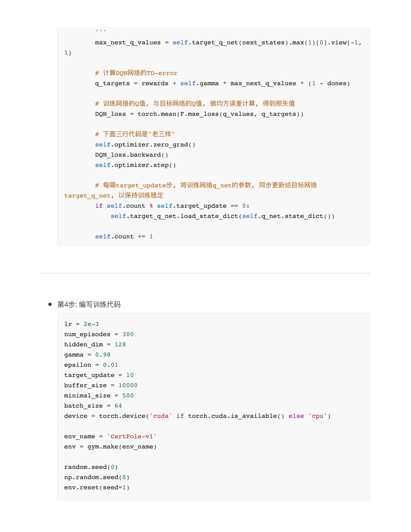
Task: Click the horizontal divider line between sections
Action: tap(205, 273)
